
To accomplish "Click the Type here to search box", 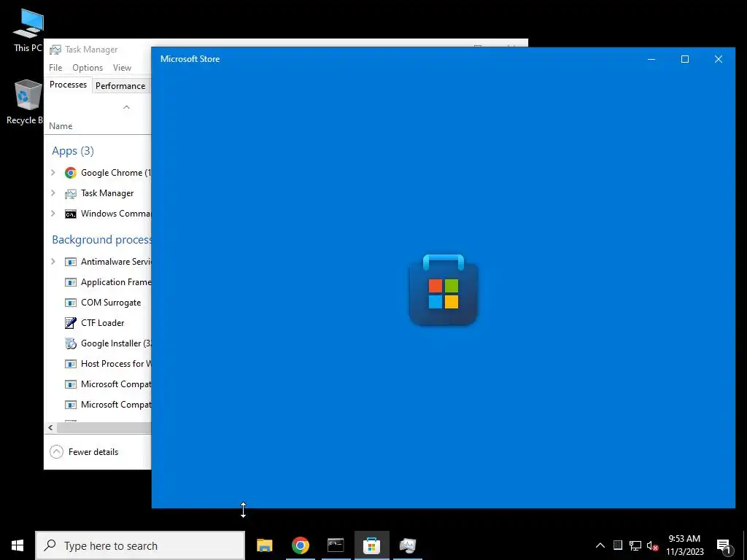I will pos(140,545).
